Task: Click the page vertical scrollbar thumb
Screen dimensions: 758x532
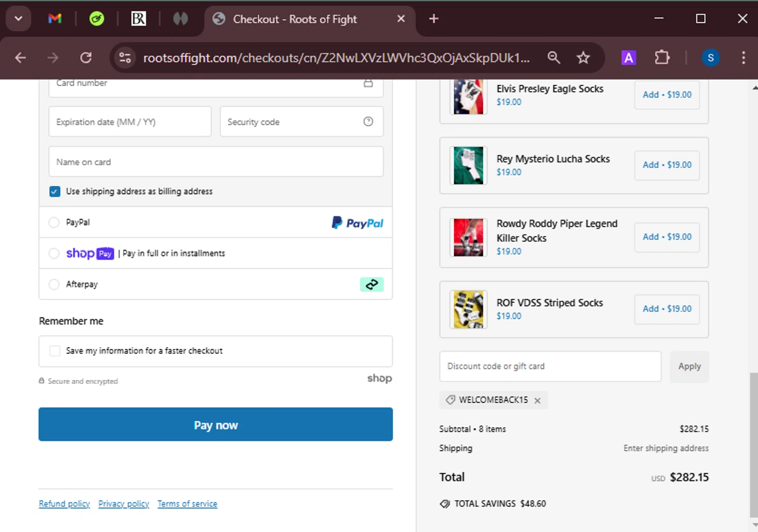Action: [x=753, y=446]
